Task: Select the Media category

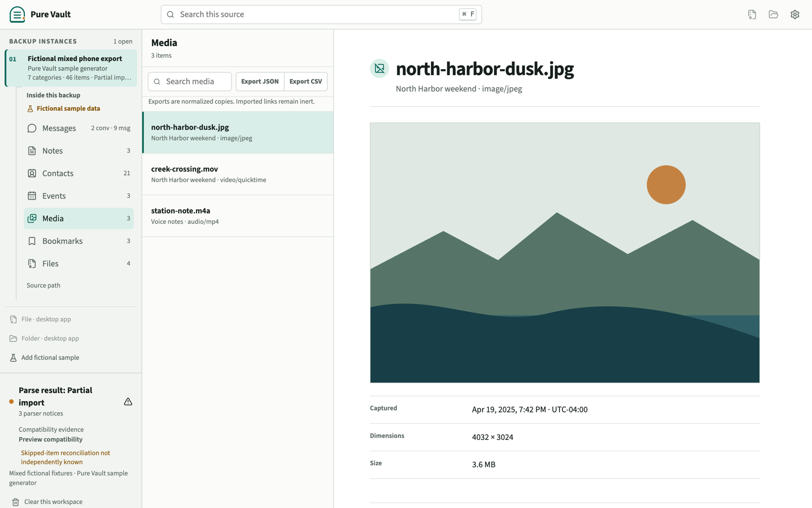Action: tap(79, 218)
